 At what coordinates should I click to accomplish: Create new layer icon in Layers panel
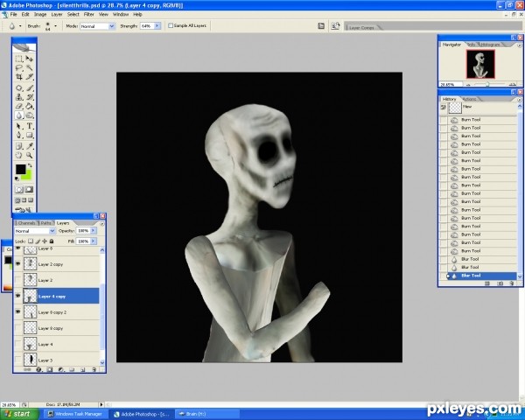83,370
